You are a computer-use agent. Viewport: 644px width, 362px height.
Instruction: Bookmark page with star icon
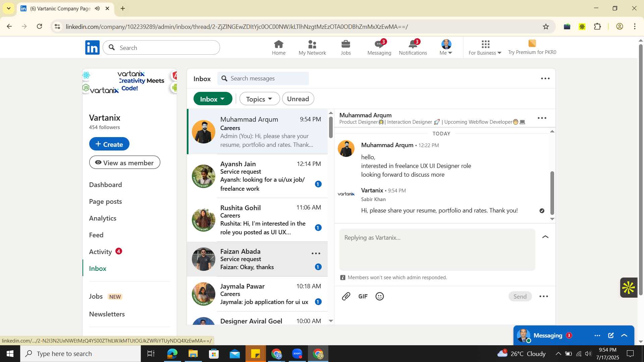tap(546, 26)
